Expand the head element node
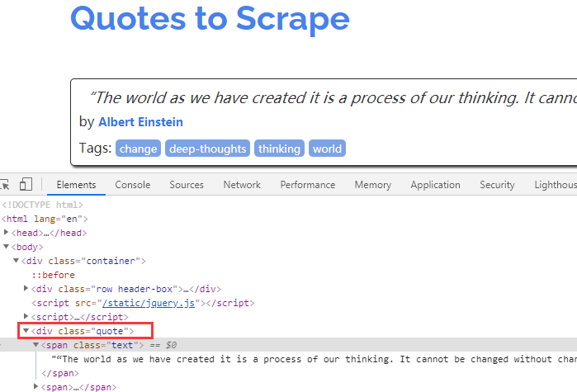The height and width of the screenshot is (392, 577). coord(7,233)
